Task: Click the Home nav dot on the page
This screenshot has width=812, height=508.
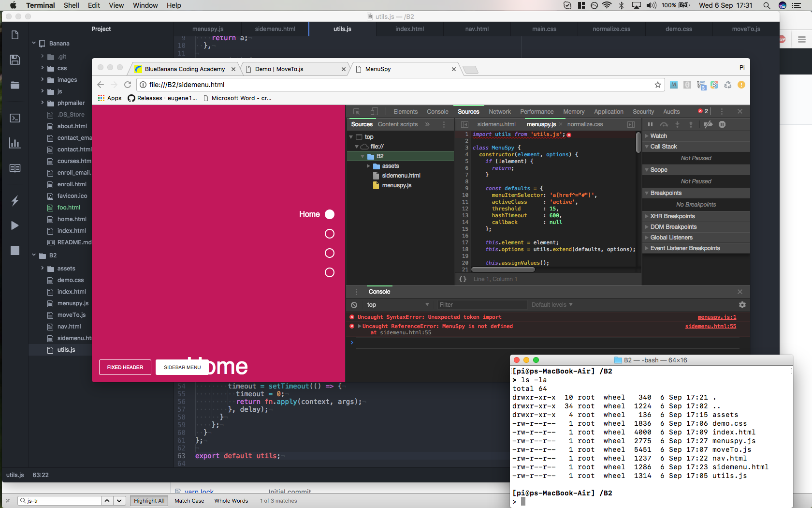Action: [330, 214]
